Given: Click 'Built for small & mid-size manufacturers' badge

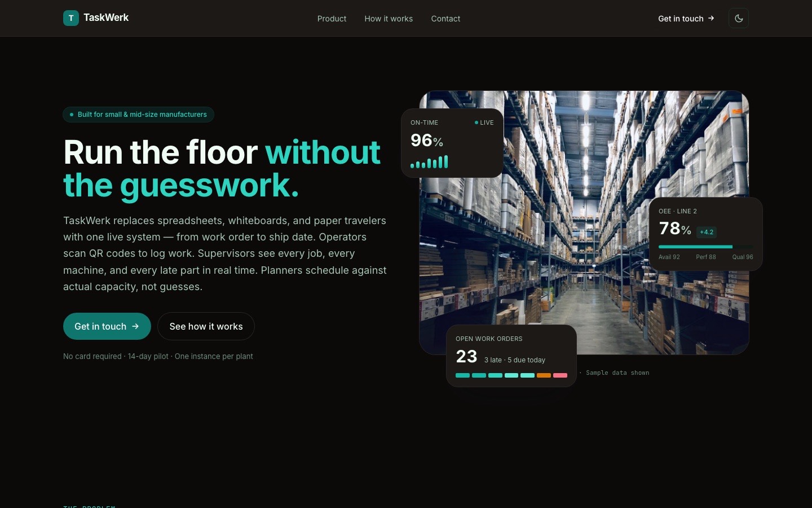Looking at the screenshot, I should pyautogui.click(x=138, y=115).
